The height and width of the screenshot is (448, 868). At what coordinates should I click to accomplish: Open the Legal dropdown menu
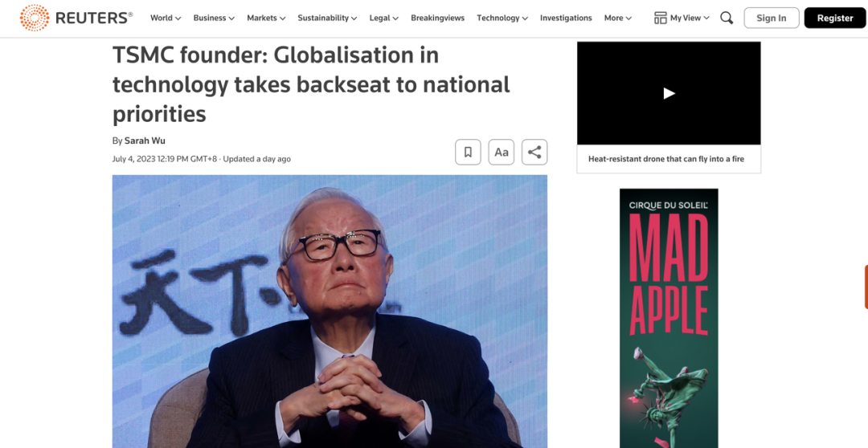click(384, 18)
